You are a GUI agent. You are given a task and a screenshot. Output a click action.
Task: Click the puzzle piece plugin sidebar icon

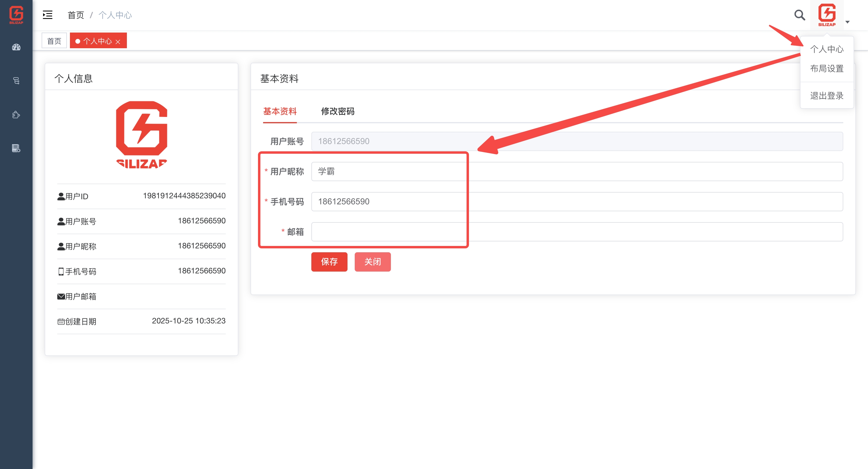[x=16, y=115]
